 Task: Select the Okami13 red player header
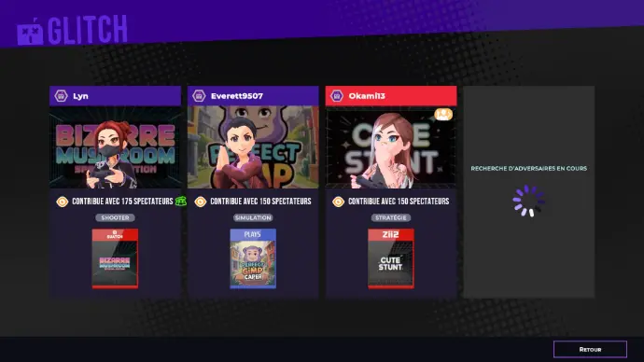[x=391, y=96]
